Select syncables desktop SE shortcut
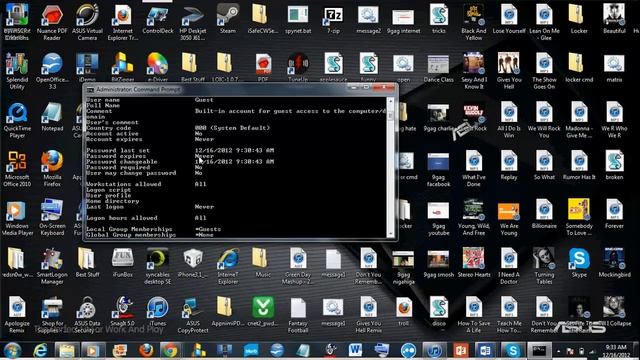 point(158,266)
